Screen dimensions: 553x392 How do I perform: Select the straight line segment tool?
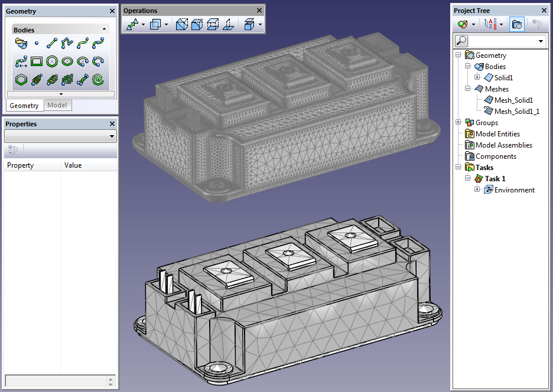[x=52, y=43]
